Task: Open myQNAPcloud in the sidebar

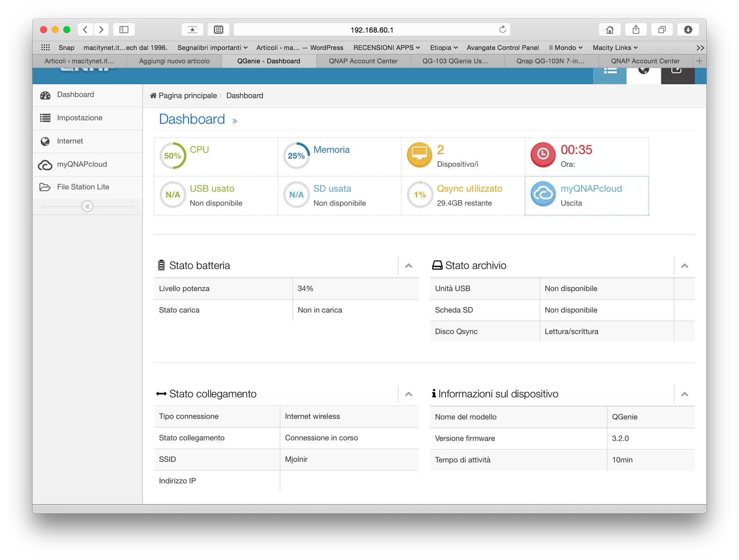Action: tap(87, 164)
